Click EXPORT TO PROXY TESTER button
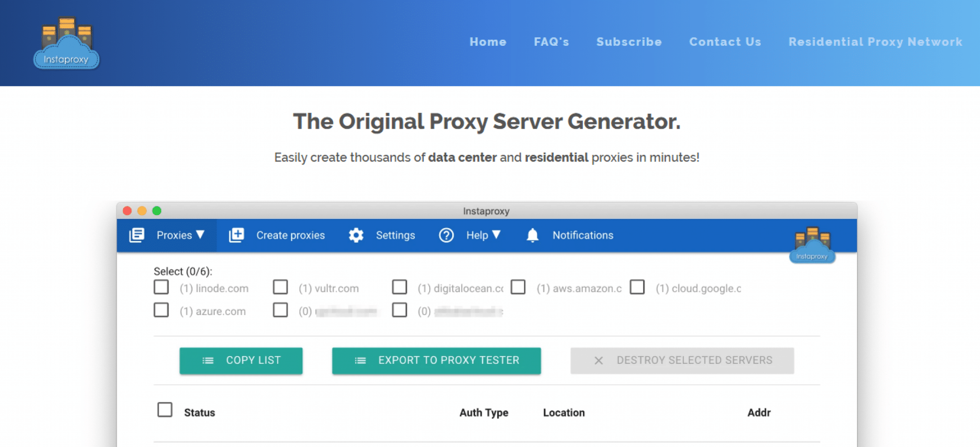Screen dimensions: 980x447 pos(436,360)
